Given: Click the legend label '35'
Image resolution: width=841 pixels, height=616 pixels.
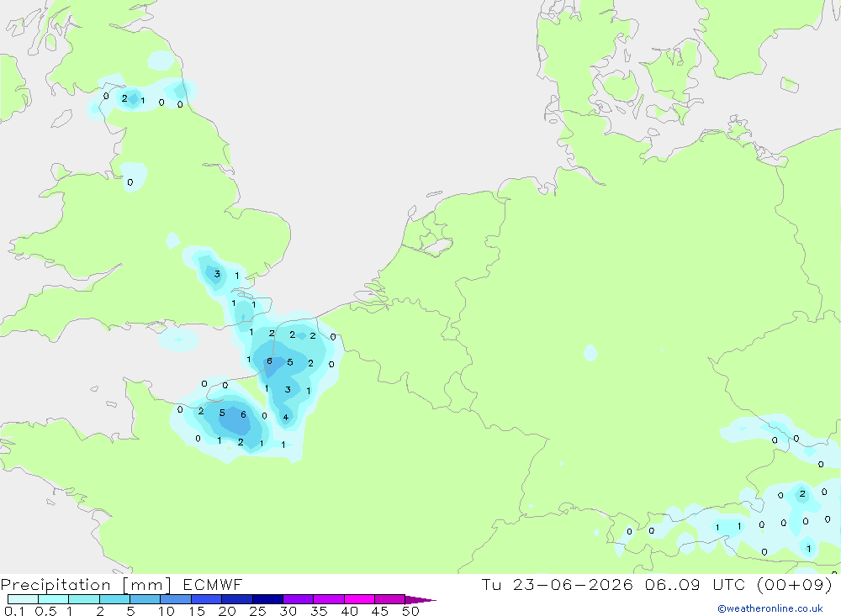Looking at the screenshot, I should 319,611.
